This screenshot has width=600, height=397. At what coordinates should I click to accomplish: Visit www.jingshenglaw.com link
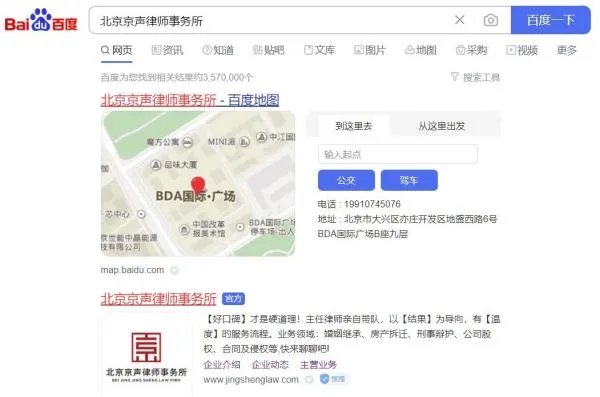point(251,380)
